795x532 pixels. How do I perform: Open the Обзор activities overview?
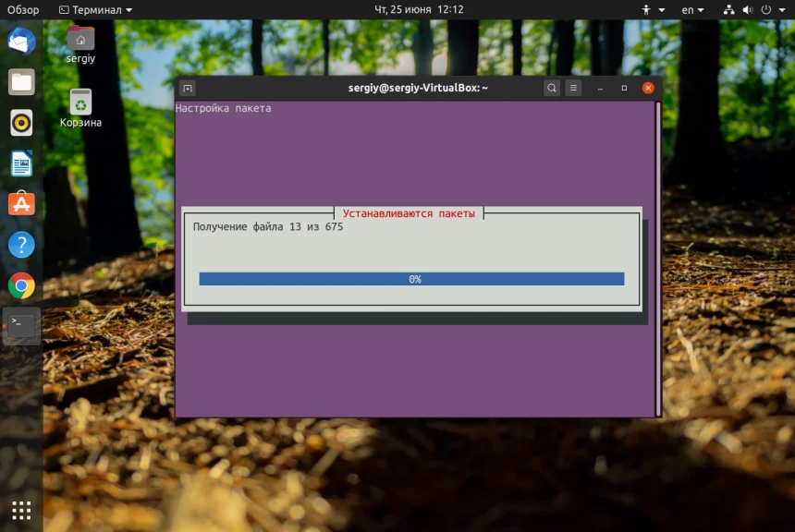point(23,9)
